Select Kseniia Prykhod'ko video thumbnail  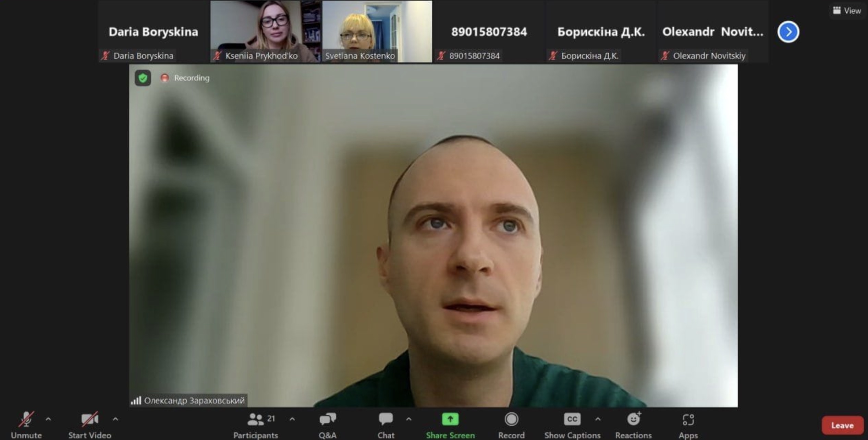pyautogui.click(x=266, y=31)
